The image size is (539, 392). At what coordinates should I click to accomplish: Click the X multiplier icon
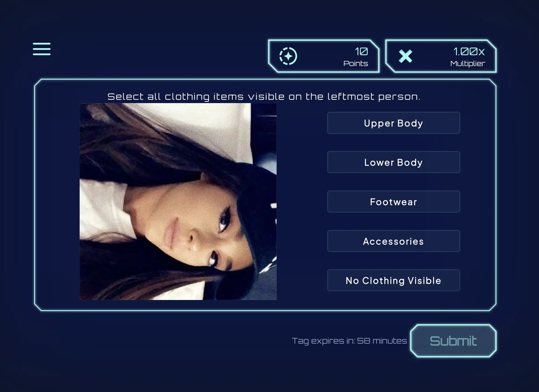(x=405, y=56)
